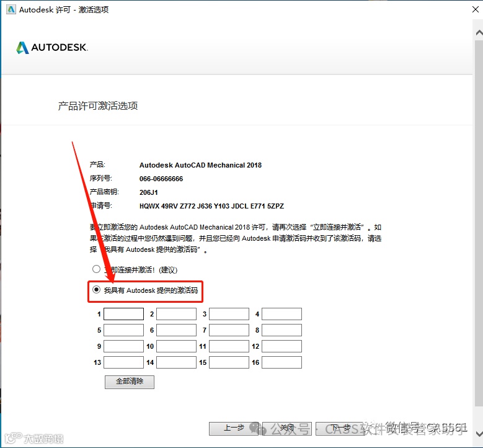Click the serial number 066-06666666

(x=161, y=179)
